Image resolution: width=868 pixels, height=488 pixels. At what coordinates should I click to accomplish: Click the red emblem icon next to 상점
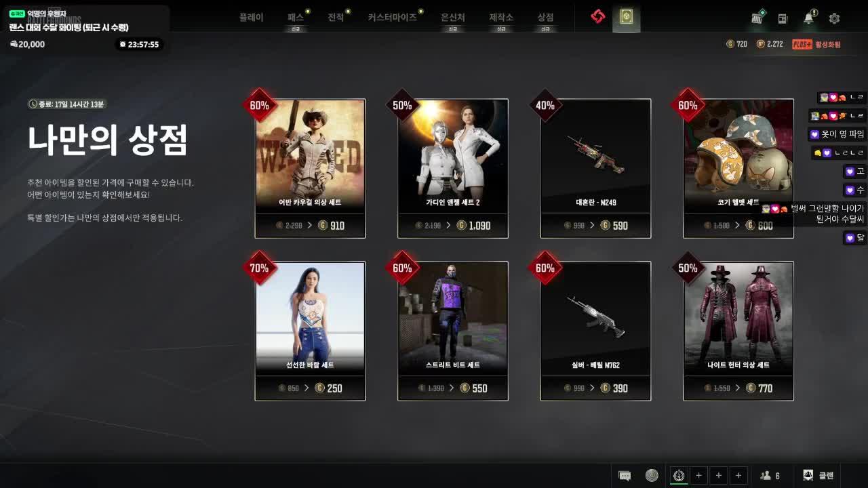click(597, 18)
